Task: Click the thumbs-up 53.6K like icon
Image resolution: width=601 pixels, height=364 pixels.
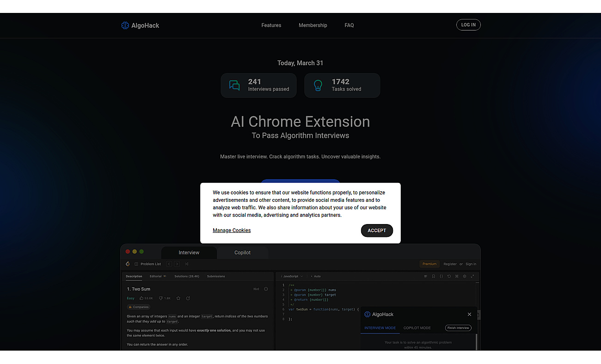Action: (141, 298)
